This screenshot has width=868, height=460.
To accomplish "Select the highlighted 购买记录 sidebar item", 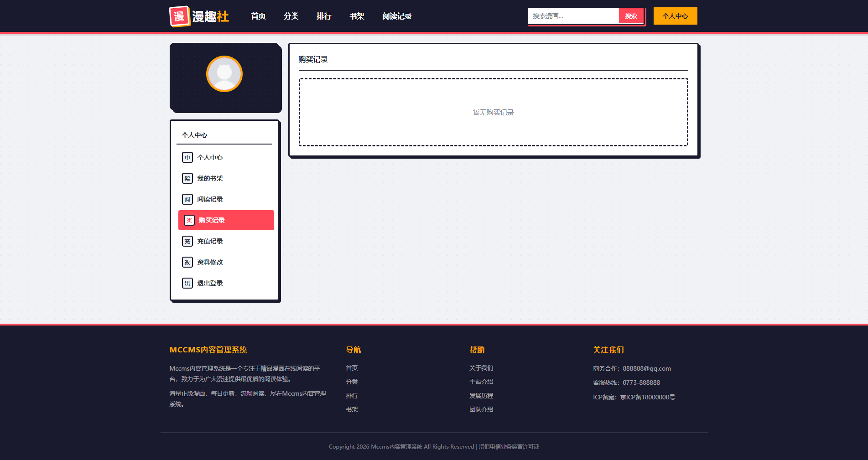I will [x=226, y=220].
